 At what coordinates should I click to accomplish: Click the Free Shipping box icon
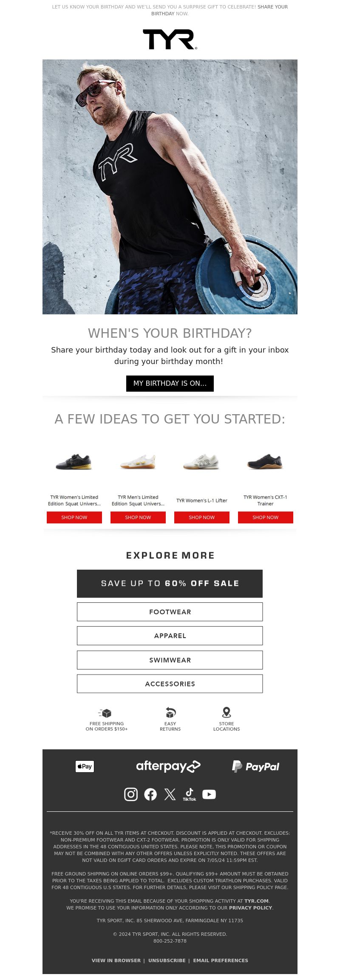point(105,713)
